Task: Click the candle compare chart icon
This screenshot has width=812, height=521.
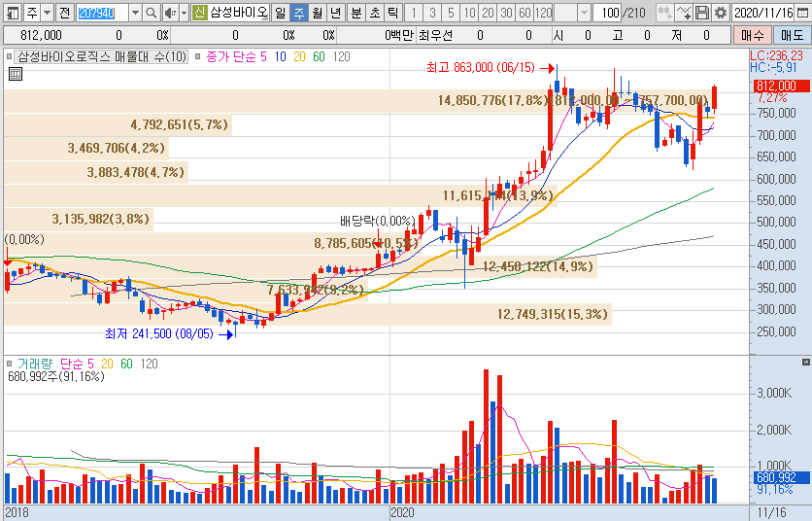Action: click(x=665, y=13)
